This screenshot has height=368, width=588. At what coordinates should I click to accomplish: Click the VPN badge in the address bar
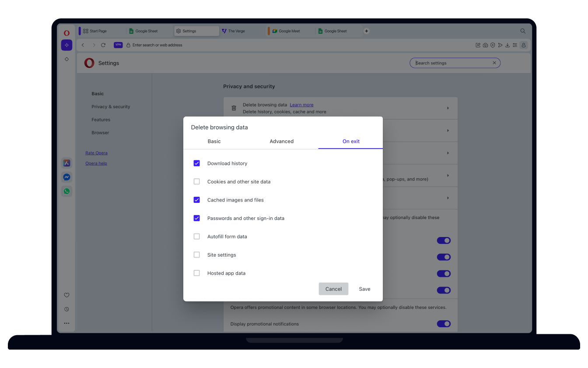click(x=118, y=45)
